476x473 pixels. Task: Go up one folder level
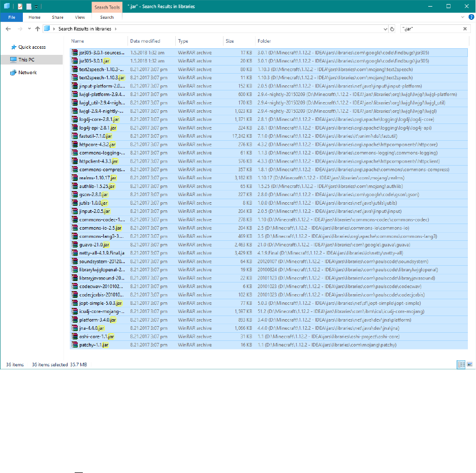tap(38, 29)
